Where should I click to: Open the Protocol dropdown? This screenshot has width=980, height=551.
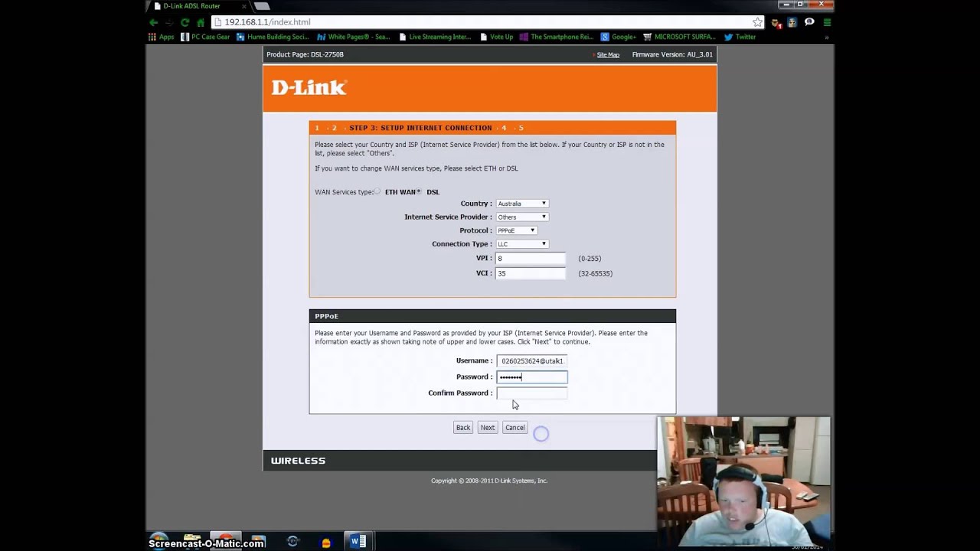(x=516, y=230)
